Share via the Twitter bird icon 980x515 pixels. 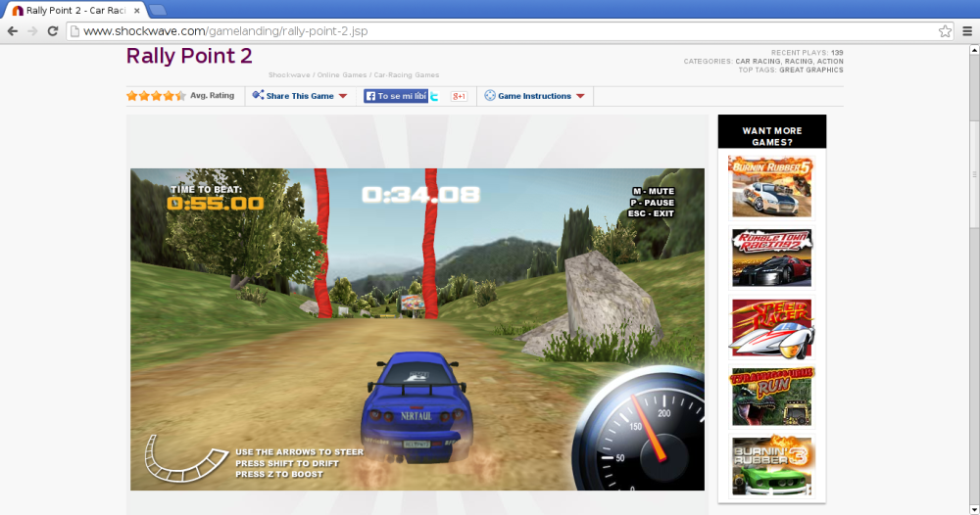[434, 96]
